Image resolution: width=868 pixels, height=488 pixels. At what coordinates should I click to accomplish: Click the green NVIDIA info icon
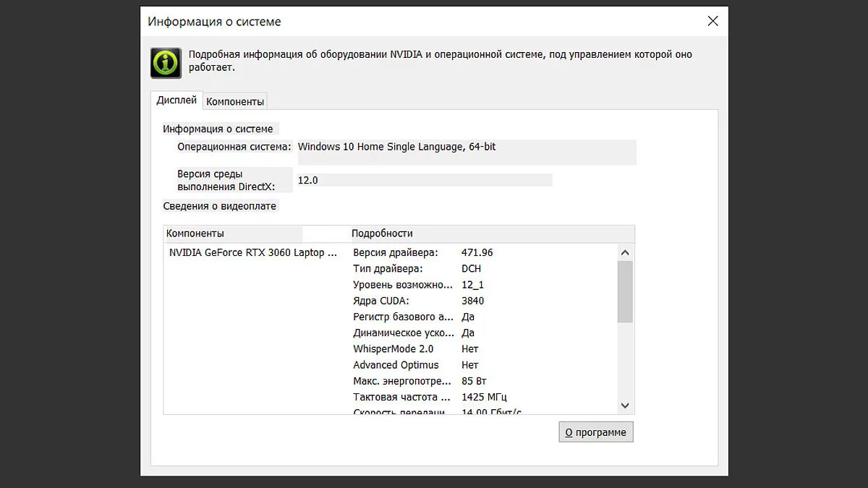pos(166,63)
